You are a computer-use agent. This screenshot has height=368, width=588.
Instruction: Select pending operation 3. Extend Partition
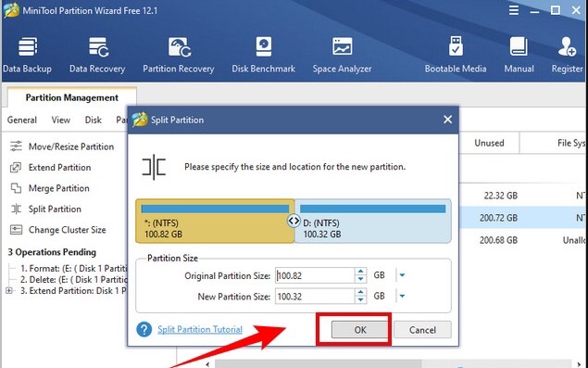pos(74,291)
